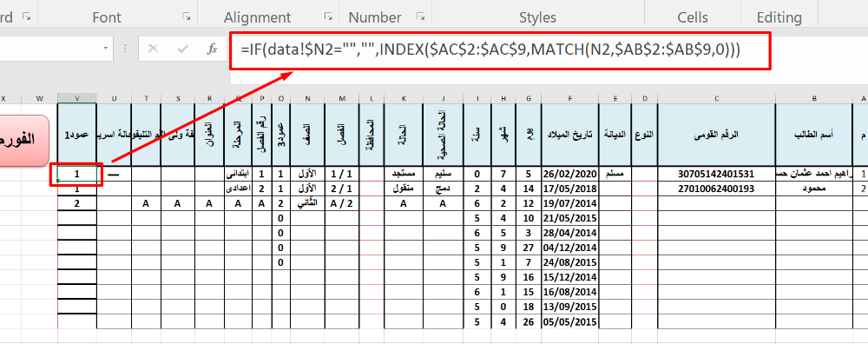
Task: Click the دمج health status cell
Action: click(x=443, y=189)
